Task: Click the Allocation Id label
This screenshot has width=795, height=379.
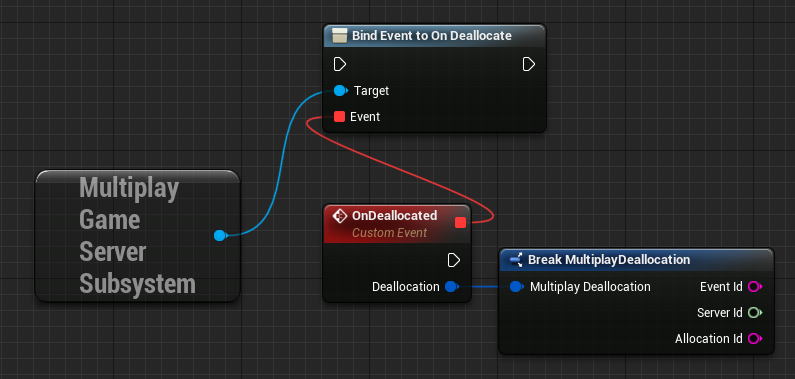Action: pos(709,338)
